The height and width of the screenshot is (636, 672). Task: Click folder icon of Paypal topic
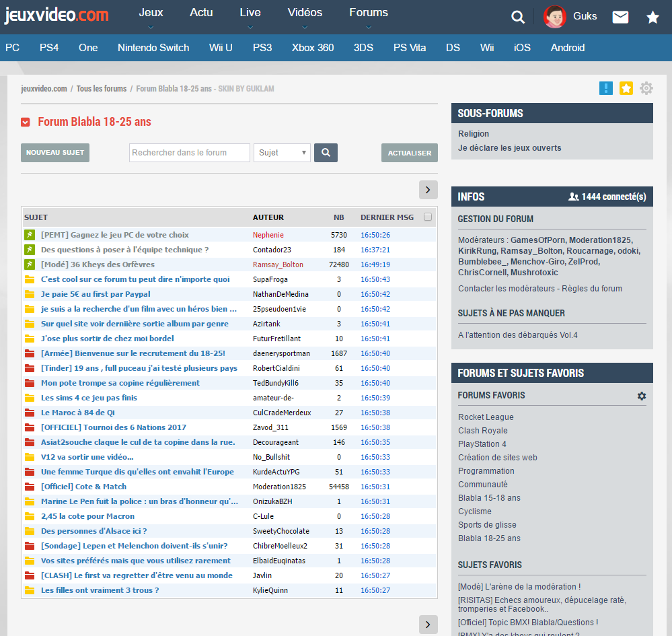click(30, 294)
